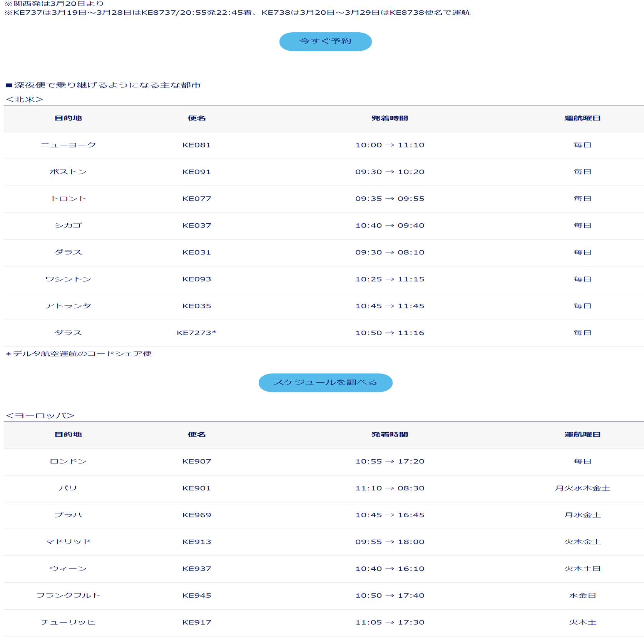This screenshot has width=644, height=644.
Task: Click the 10:00 → 11:10 time for KE081
Action: (x=390, y=145)
